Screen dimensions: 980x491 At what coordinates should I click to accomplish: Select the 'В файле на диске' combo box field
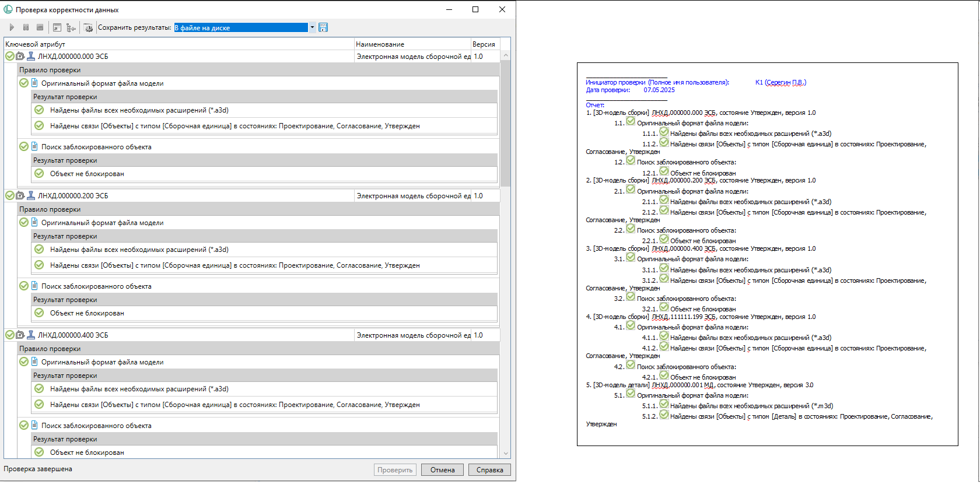(240, 27)
